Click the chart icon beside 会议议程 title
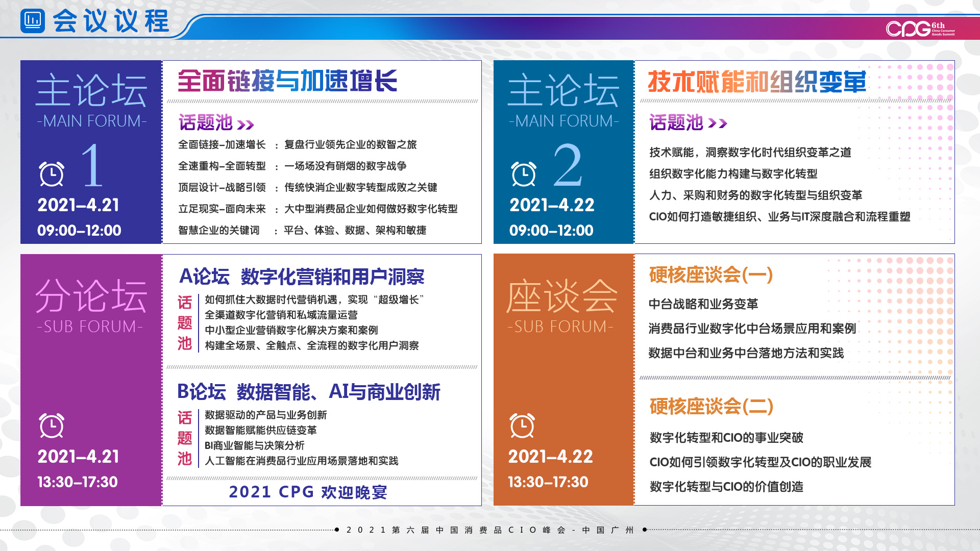 coord(33,21)
